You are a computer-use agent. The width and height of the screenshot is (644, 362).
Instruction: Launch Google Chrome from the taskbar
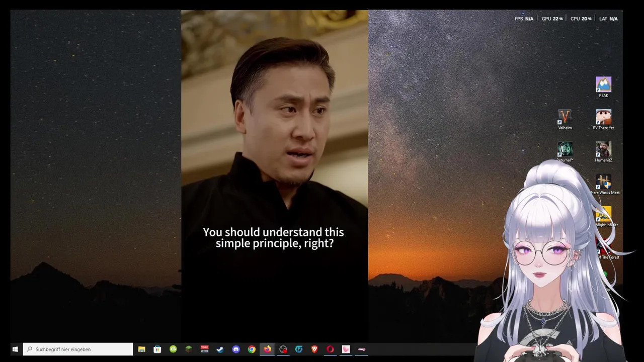point(252,349)
